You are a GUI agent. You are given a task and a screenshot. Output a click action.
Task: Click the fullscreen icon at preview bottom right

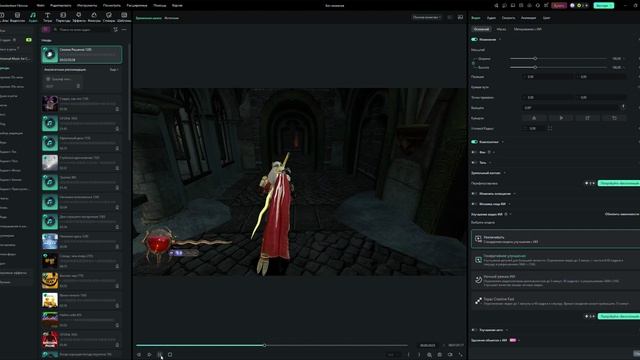tap(461, 355)
